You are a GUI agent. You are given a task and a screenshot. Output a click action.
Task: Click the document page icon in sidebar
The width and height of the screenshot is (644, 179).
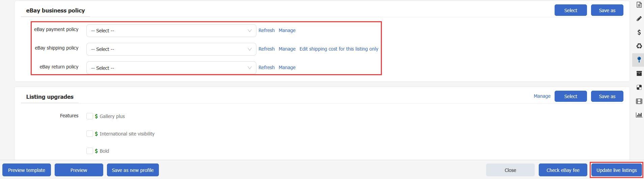[x=639, y=5]
